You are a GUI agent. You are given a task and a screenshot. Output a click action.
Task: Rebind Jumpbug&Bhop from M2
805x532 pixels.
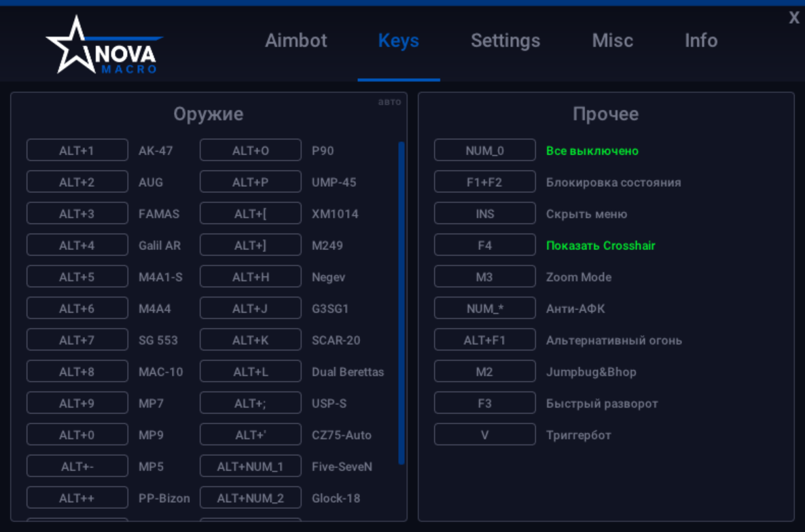click(484, 371)
